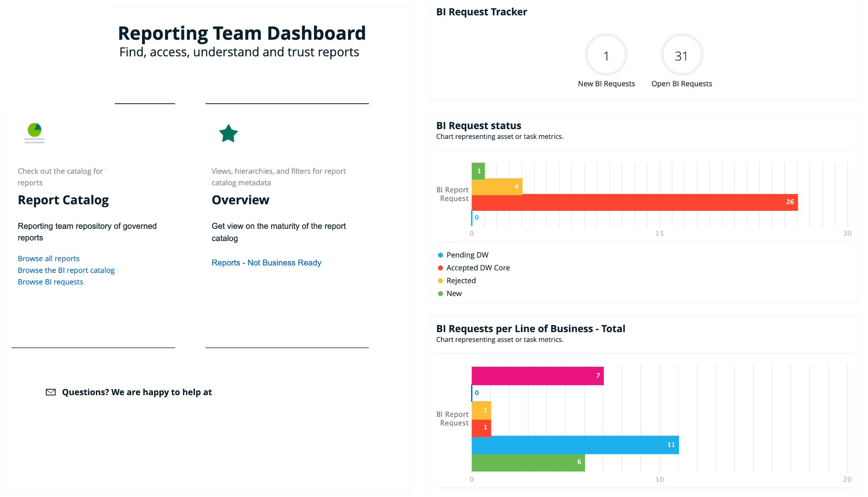Click the pink bar labeled 7
The height and width of the screenshot is (497, 868).
(x=538, y=376)
